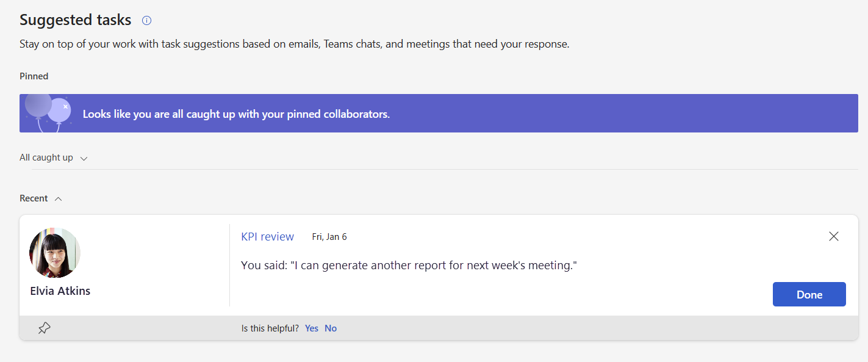Answer Yes to Is this helpful
Screen dimensions: 868x362
tap(311, 328)
